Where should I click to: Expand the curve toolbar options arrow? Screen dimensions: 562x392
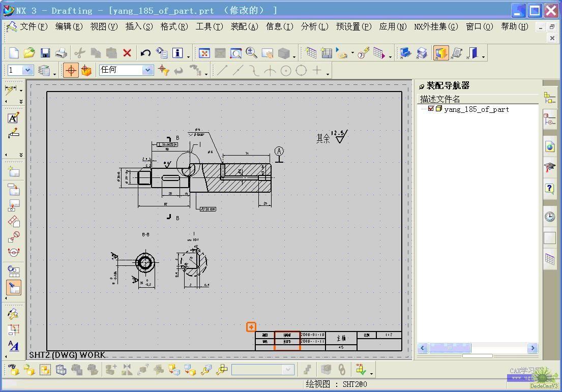[x=328, y=74]
